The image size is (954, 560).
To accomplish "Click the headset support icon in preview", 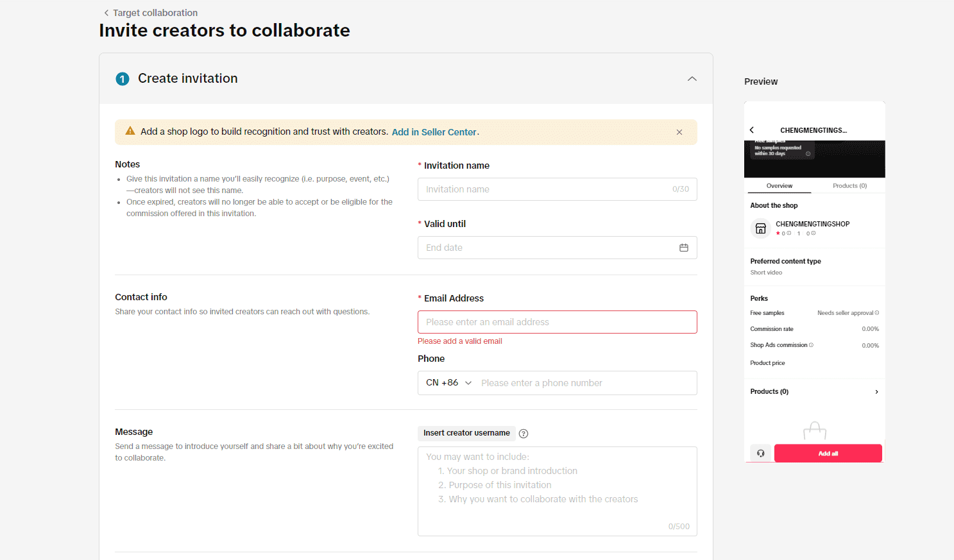I will 760,454.
